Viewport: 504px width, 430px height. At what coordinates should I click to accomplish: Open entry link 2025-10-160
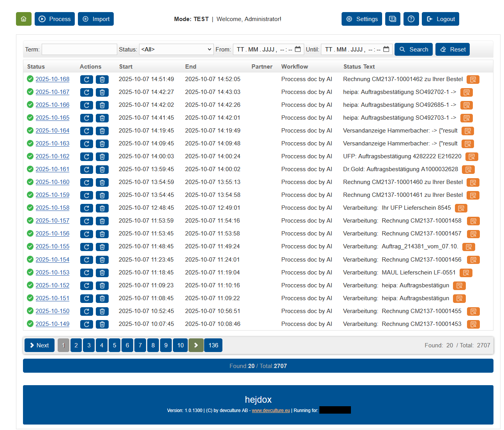pyautogui.click(x=53, y=182)
